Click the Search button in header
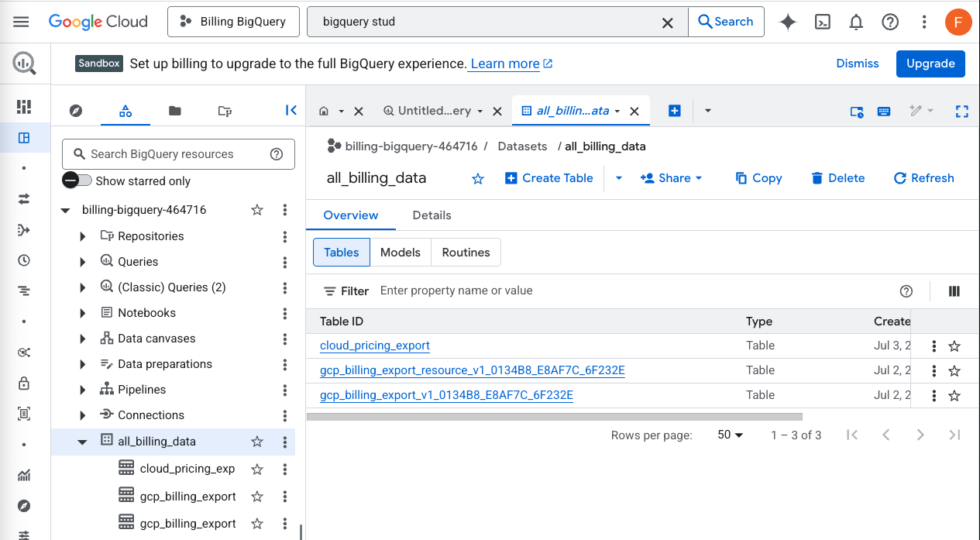 [726, 22]
